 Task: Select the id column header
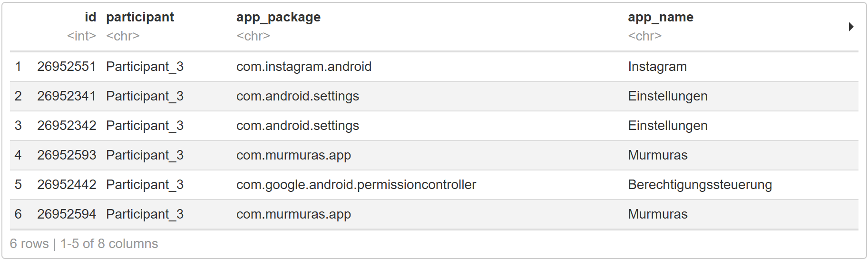point(90,17)
